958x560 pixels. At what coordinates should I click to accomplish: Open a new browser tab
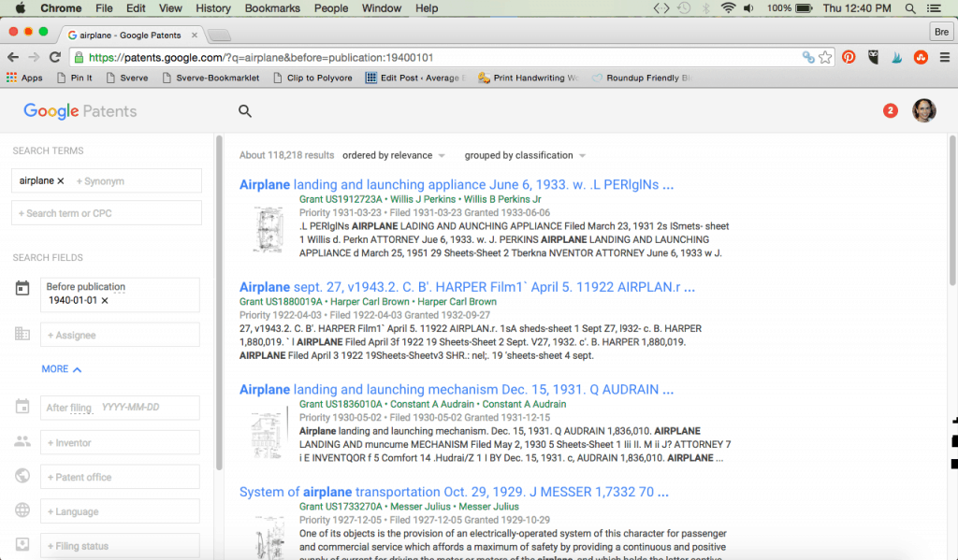[219, 35]
